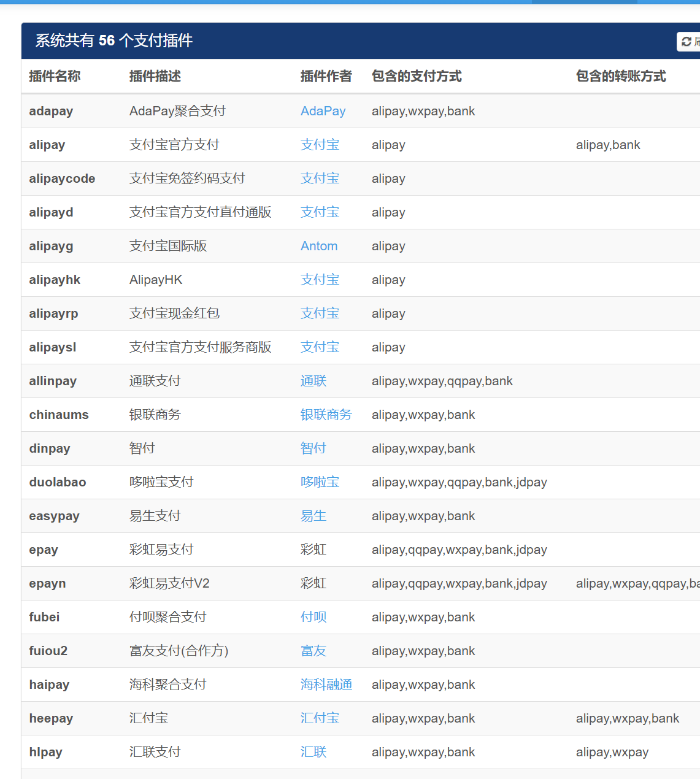Click the 易生 link for easypay
Screen dimensions: 700x779
pyautogui.click(x=313, y=516)
